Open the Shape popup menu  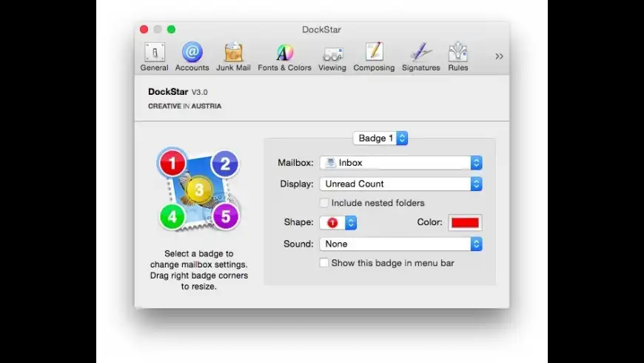[338, 222]
